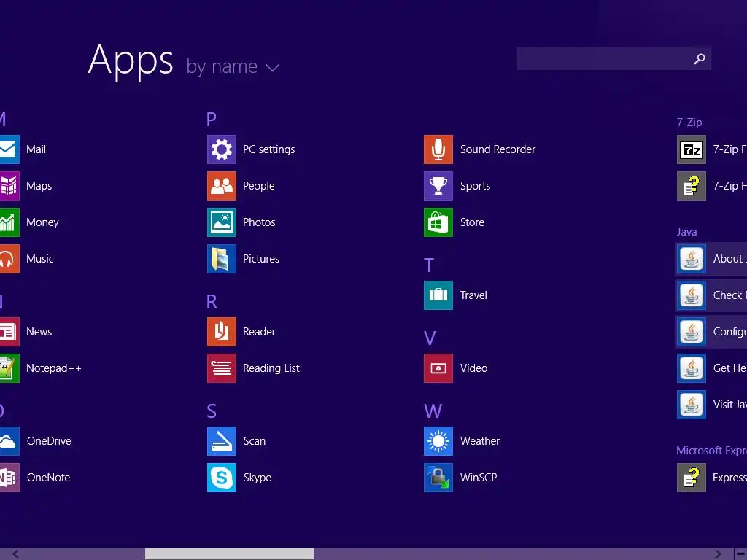This screenshot has width=747, height=560.
Task: Open the Get Help Java icon
Action: (x=692, y=368)
